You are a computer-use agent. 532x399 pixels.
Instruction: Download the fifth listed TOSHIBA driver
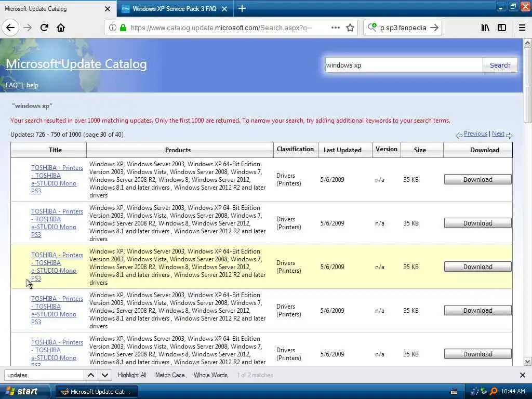click(x=478, y=354)
